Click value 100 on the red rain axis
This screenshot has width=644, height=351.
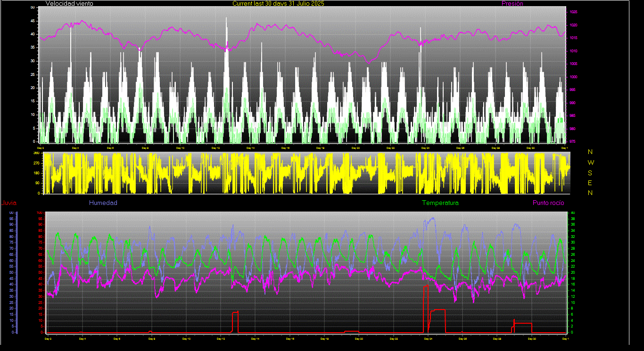click(x=40, y=213)
